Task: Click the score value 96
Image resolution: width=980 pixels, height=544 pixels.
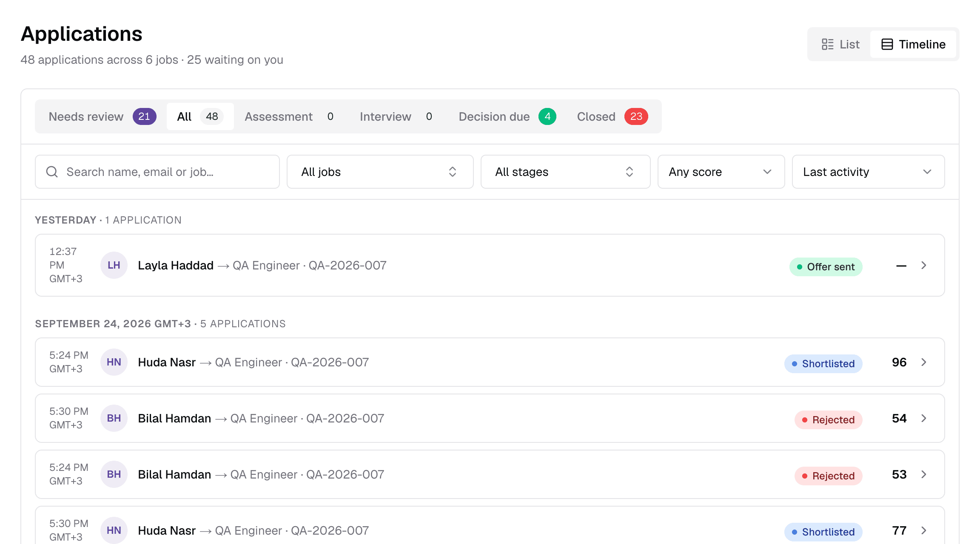Action: pyautogui.click(x=899, y=362)
